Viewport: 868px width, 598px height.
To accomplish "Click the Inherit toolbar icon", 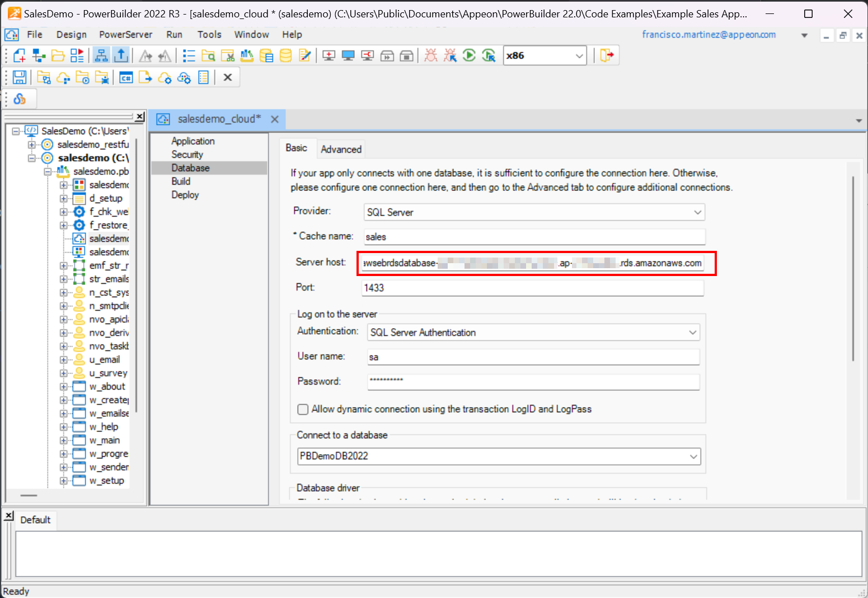I will pyautogui.click(x=39, y=55).
